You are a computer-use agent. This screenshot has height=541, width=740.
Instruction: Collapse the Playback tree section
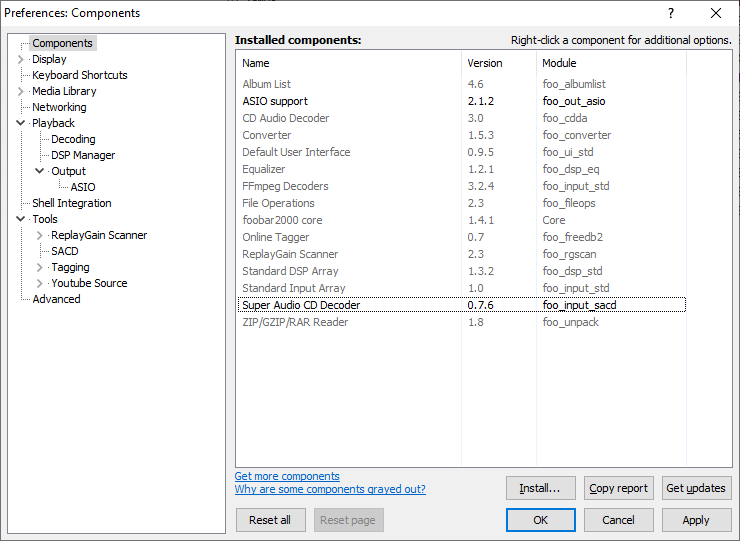click(20, 123)
